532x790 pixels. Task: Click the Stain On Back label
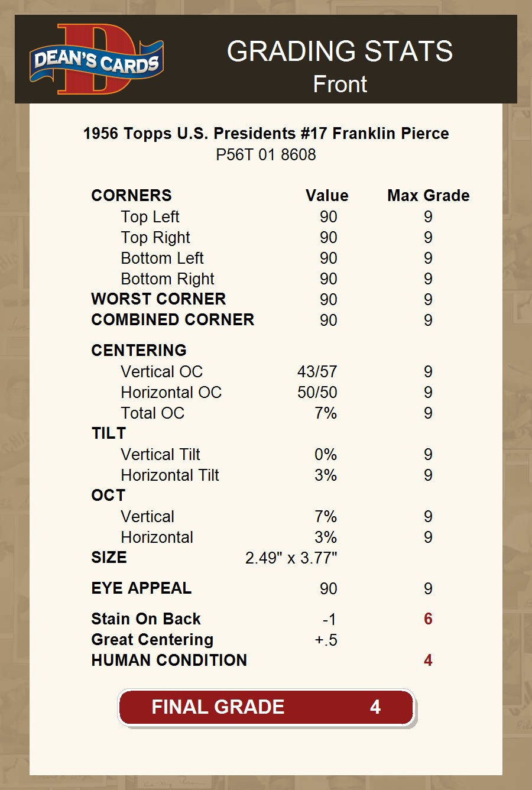point(146,619)
